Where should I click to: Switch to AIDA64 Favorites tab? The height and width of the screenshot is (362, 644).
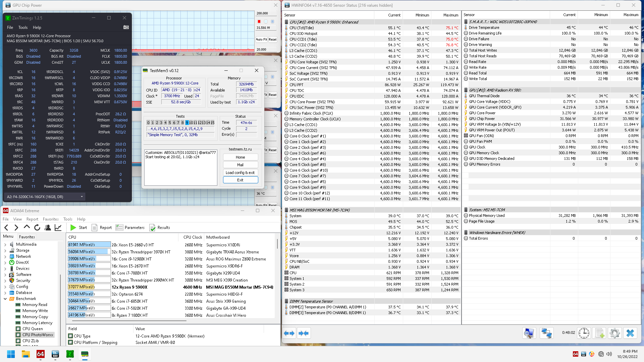(27, 237)
